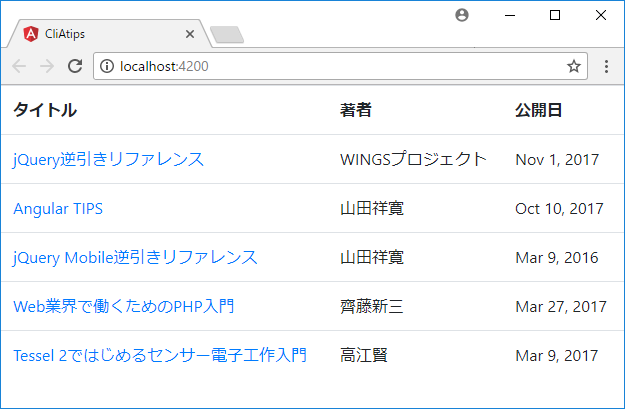This screenshot has height=409, width=625.
Task: Select the date Oct 10, 2017
Action: point(559,209)
